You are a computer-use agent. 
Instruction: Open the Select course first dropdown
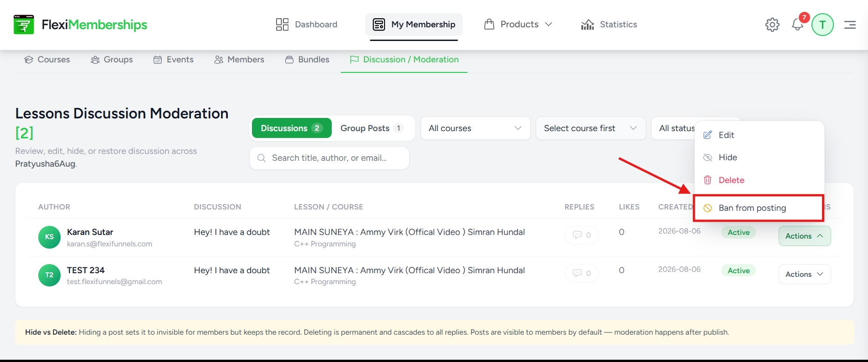click(x=591, y=128)
